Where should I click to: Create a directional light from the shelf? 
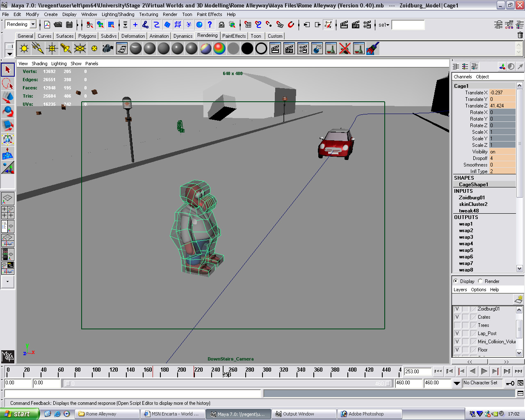click(x=38, y=49)
